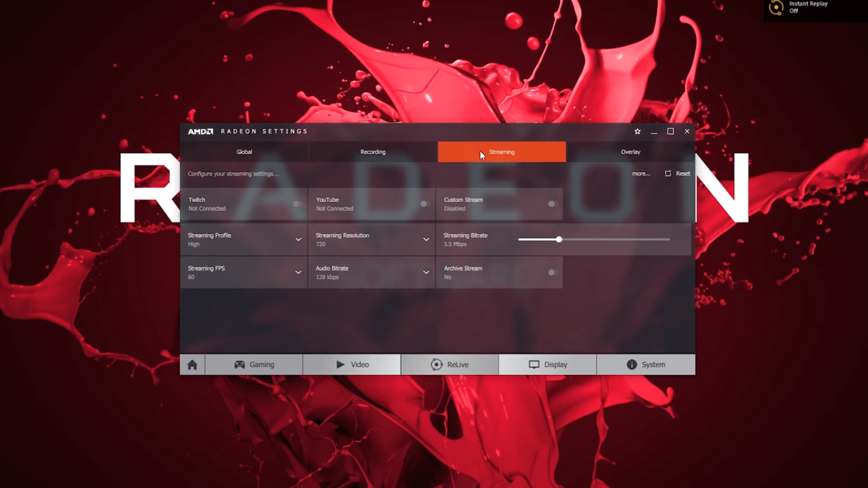Viewport: 868px width, 488px height.
Task: Enable the Archive Stream toggle
Action: 553,273
